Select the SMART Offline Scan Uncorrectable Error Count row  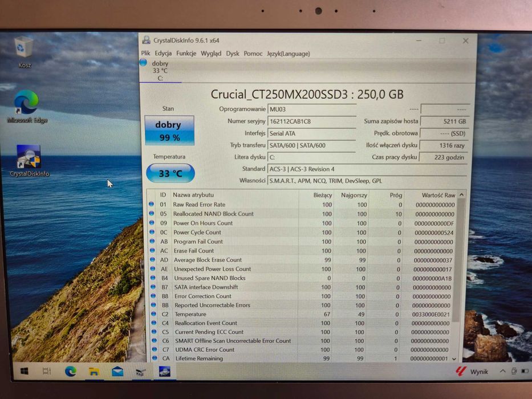click(301, 341)
